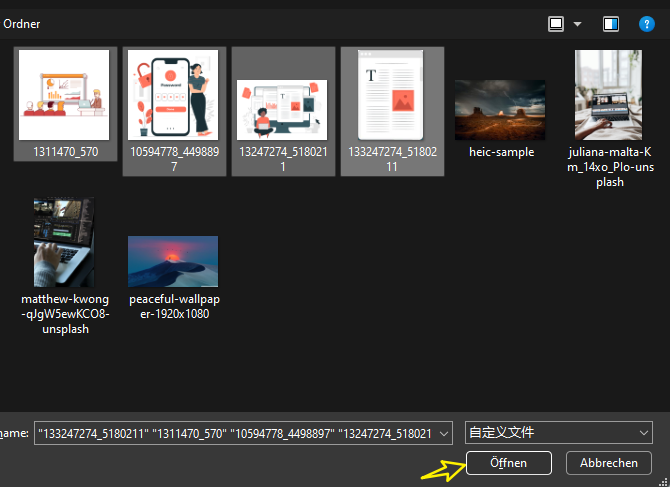The width and height of the screenshot is (670, 487).
Task: Select the 13247274_5180211 desktop illustration thumbnail
Action: [x=282, y=109]
